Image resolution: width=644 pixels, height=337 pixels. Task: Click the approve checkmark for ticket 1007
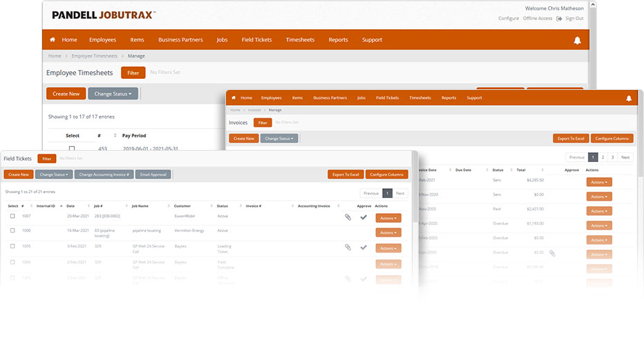pos(363,217)
